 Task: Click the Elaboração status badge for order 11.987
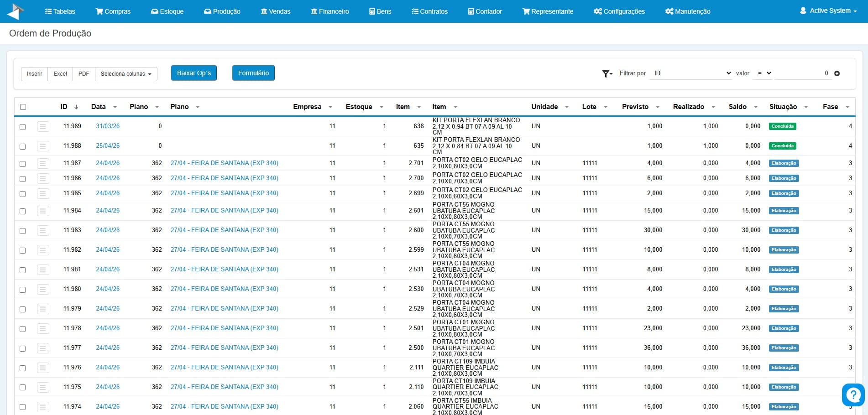(x=784, y=163)
